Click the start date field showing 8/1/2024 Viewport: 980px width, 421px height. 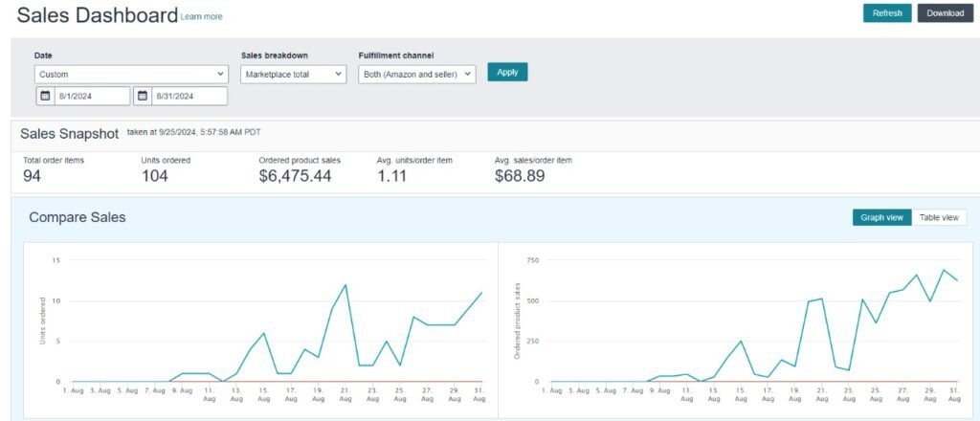pyautogui.click(x=92, y=96)
